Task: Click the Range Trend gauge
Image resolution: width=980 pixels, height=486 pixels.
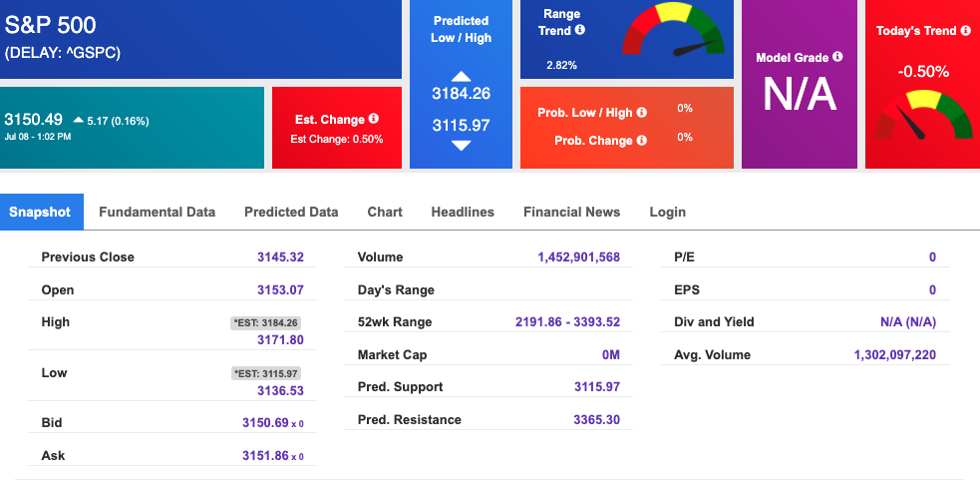Action: tap(673, 31)
